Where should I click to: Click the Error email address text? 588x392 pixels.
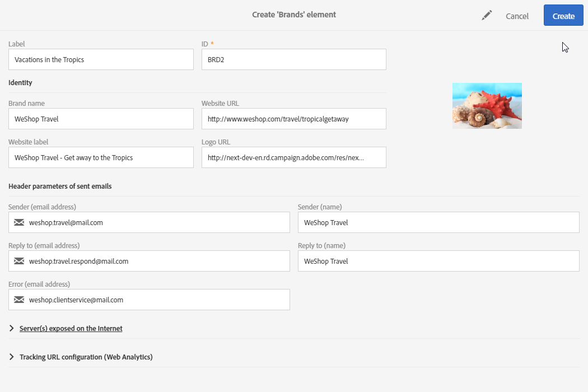click(76, 300)
